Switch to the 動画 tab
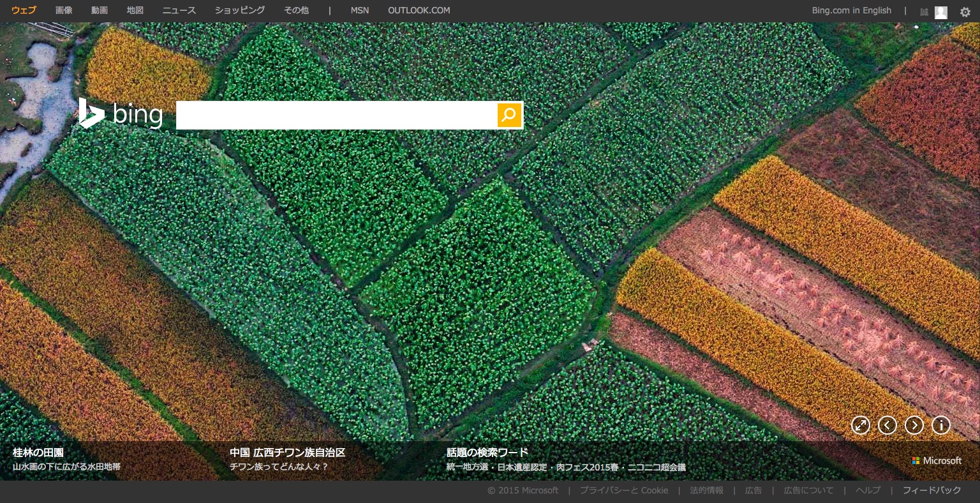The image size is (980, 503). coord(100,10)
